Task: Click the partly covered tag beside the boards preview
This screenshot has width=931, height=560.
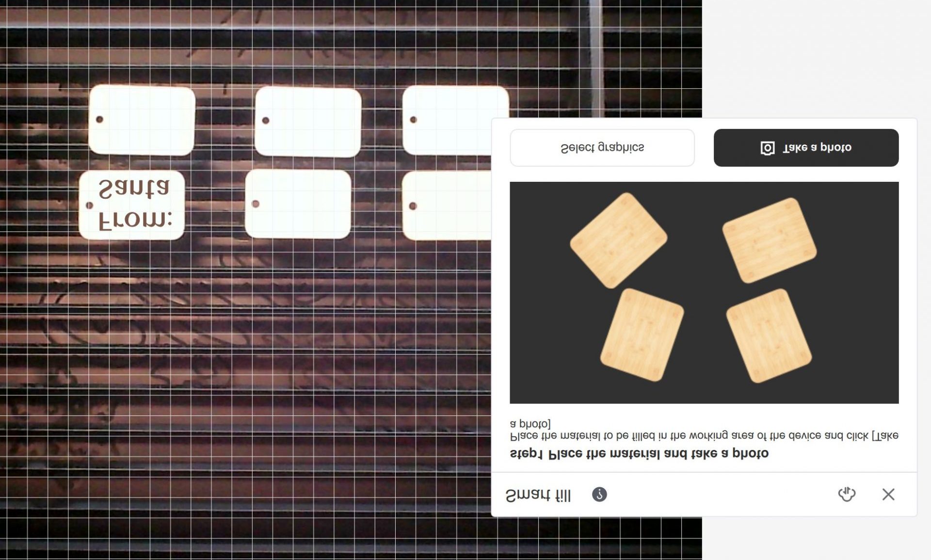Action: point(446,206)
